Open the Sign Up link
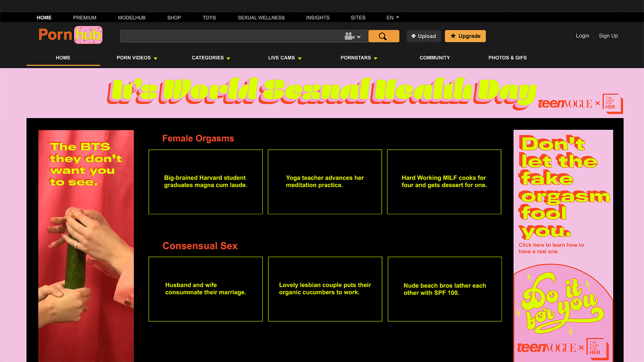Screen dimensions: 644x362 (608, 36)
